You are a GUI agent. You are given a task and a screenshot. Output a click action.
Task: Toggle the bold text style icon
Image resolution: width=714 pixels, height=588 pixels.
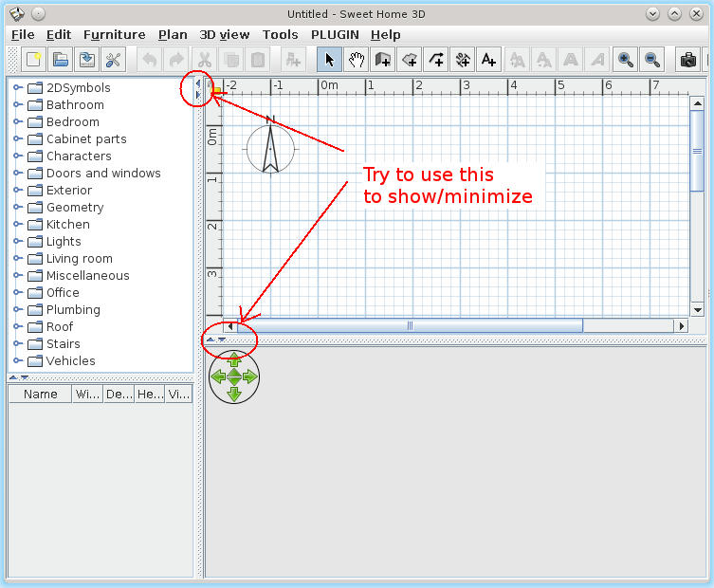[x=571, y=60]
